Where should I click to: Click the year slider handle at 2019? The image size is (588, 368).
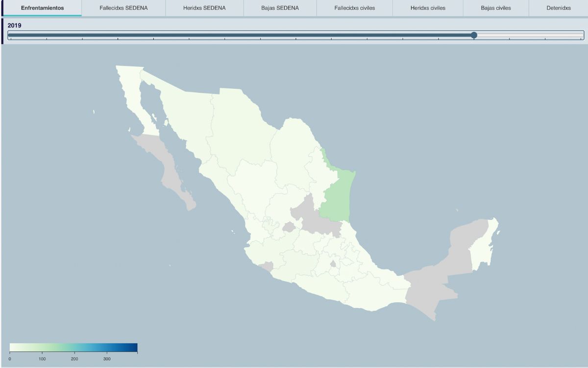point(474,35)
